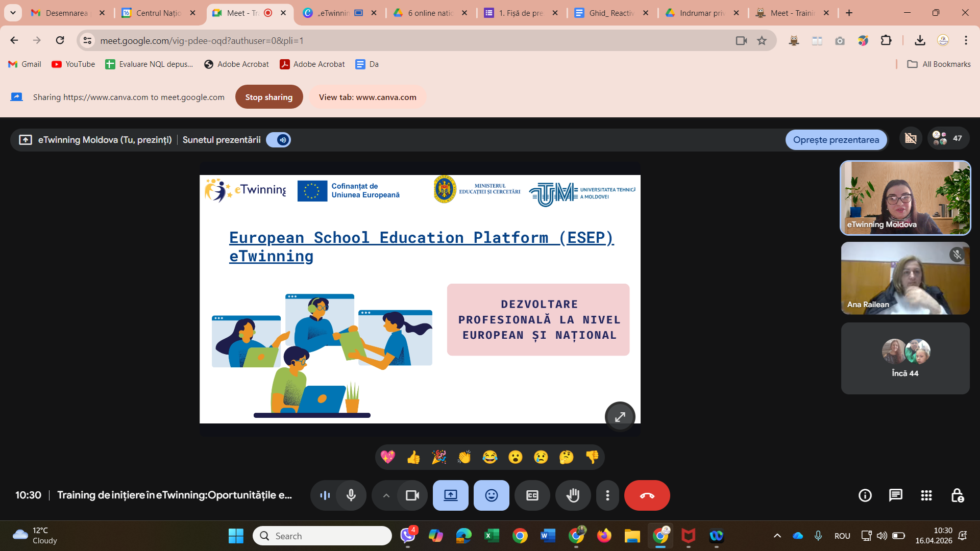The width and height of the screenshot is (980, 551).
Task: Send the thumbs up reaction
Action: (x=413, y=457)
